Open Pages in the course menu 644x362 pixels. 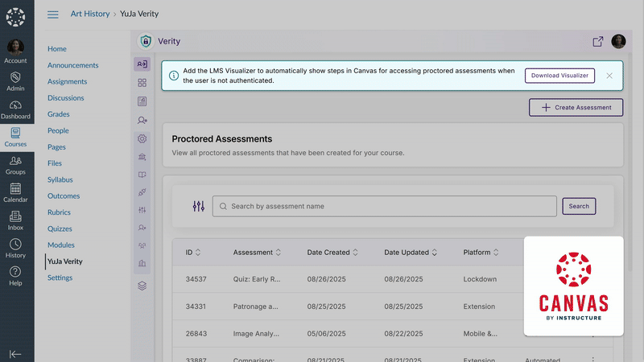pos(56,147)
